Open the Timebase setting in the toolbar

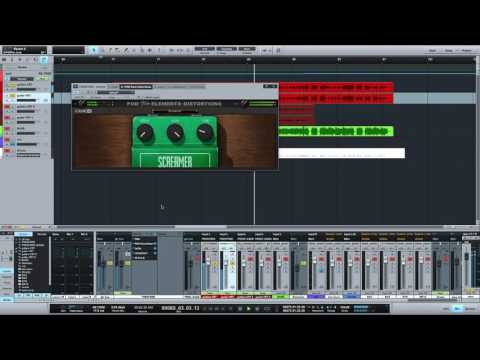point(227,50)
